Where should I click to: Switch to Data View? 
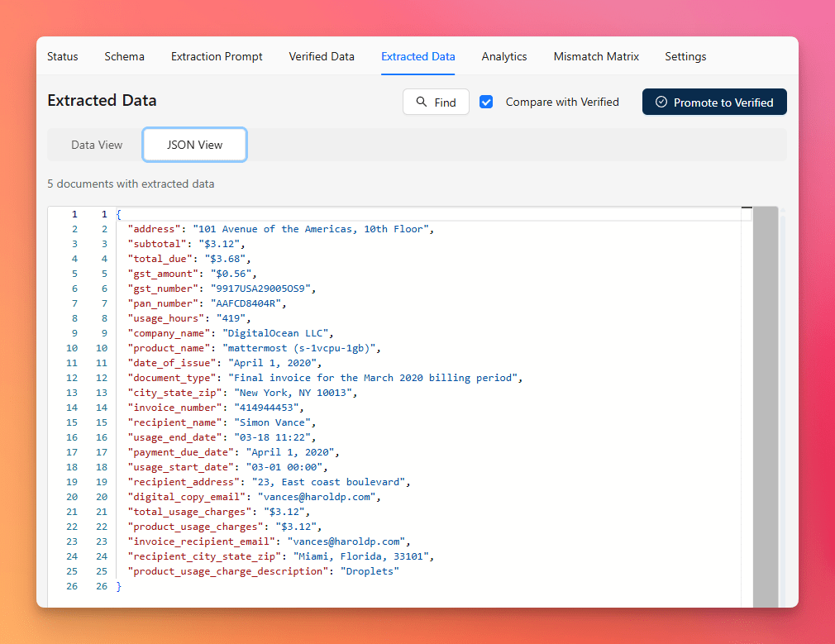[x=97, y=145]
